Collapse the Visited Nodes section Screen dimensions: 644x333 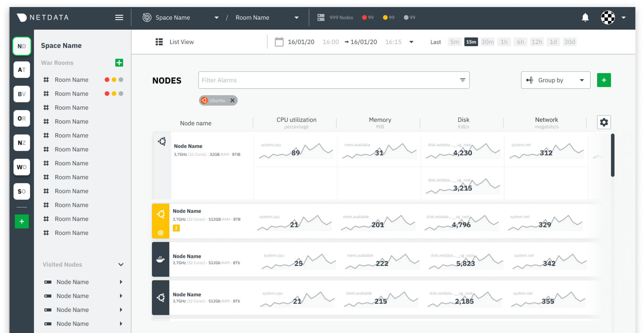[121, 264]
